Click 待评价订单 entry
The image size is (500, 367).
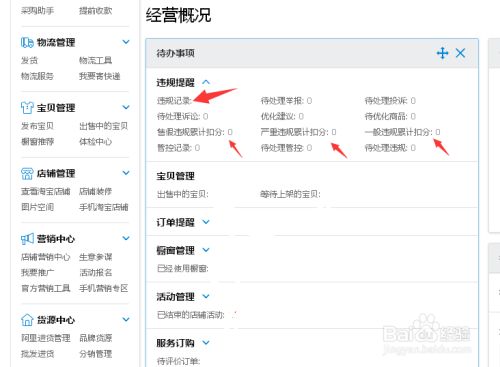pyautogui.click(x=178, y=361)
